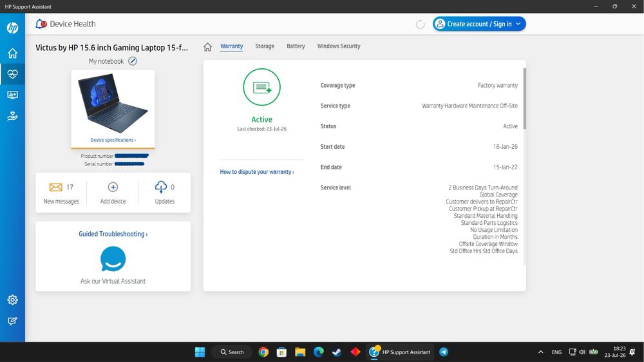The image size is (644, 362).
Task: Click the laptop product image thumbnail
Action: tap(113, 103)
